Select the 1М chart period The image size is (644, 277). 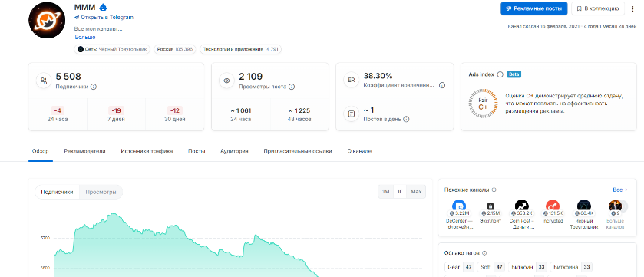coord(385,192)
